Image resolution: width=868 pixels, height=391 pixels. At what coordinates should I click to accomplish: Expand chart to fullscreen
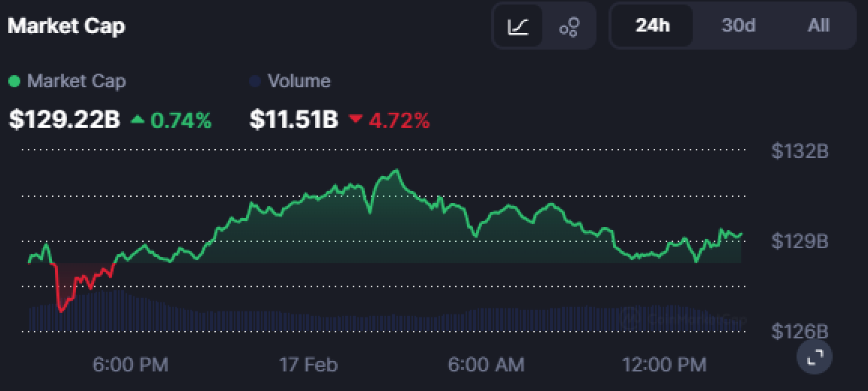pyautogui.click(x=814, y=357)
